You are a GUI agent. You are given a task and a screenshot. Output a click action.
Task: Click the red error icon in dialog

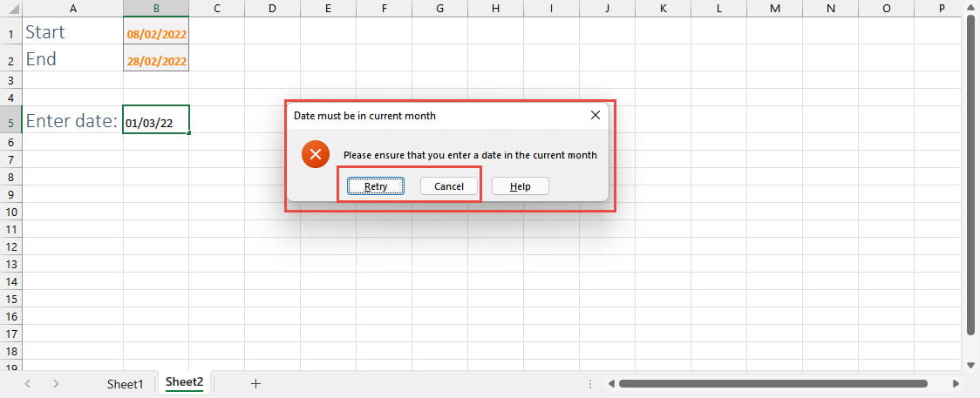(315, 155)
